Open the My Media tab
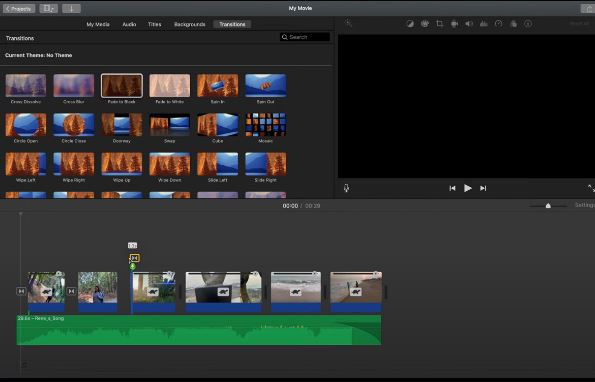The height and width of the screenshot is (382, 595). tap(98, 24)
